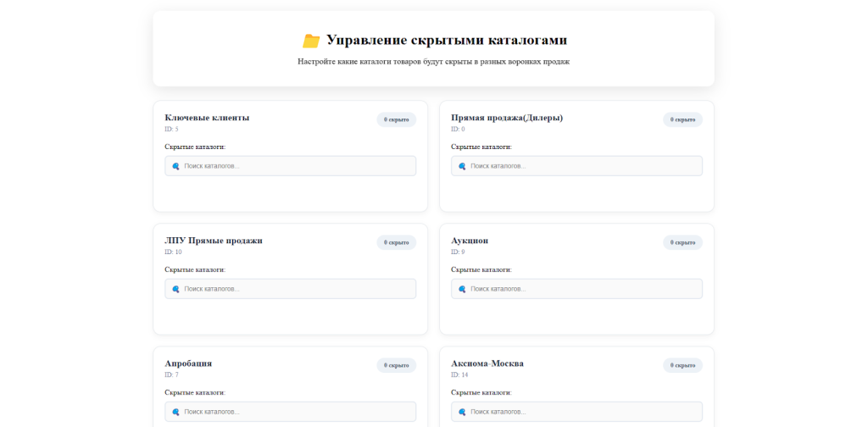Click the magnifier icon in Прямая продажа(Дилеры) card
The width and height of the screenshot is (868, 427).
tap(462, 166)
